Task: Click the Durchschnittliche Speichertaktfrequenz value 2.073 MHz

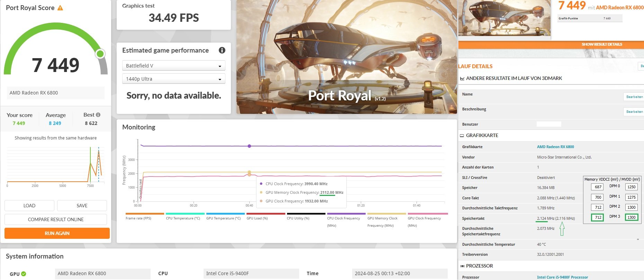Action: (546, 228)
